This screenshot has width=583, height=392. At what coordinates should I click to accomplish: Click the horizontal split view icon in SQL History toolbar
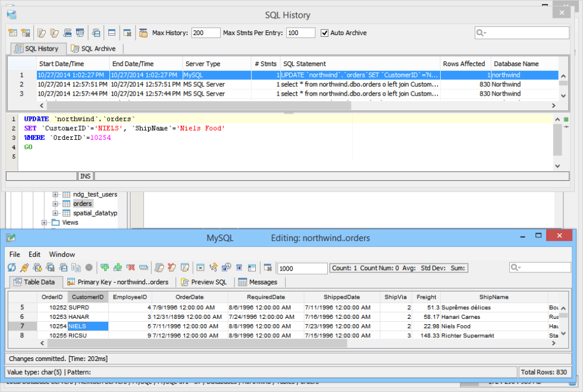point(111,33)
